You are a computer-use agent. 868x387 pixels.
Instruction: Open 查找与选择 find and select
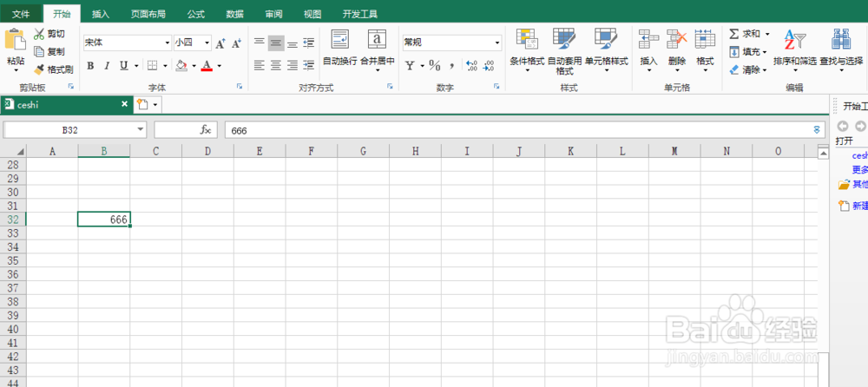tap(841, 51)
